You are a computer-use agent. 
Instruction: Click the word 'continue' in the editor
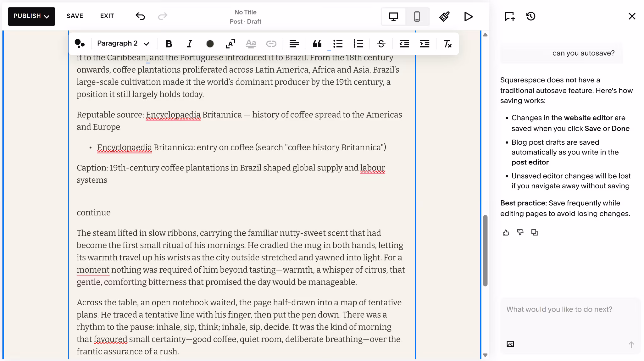tap(94, 213)
